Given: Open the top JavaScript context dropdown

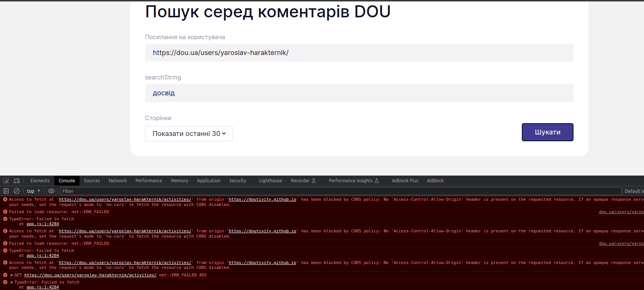Looking at the screenshot, I should (34, 191).
